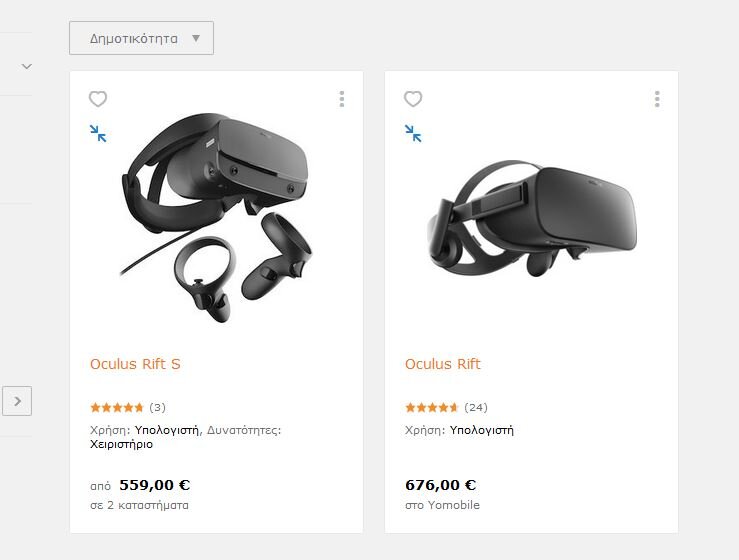
Task: Click the 559,00 € price
Action: point(155,485)
